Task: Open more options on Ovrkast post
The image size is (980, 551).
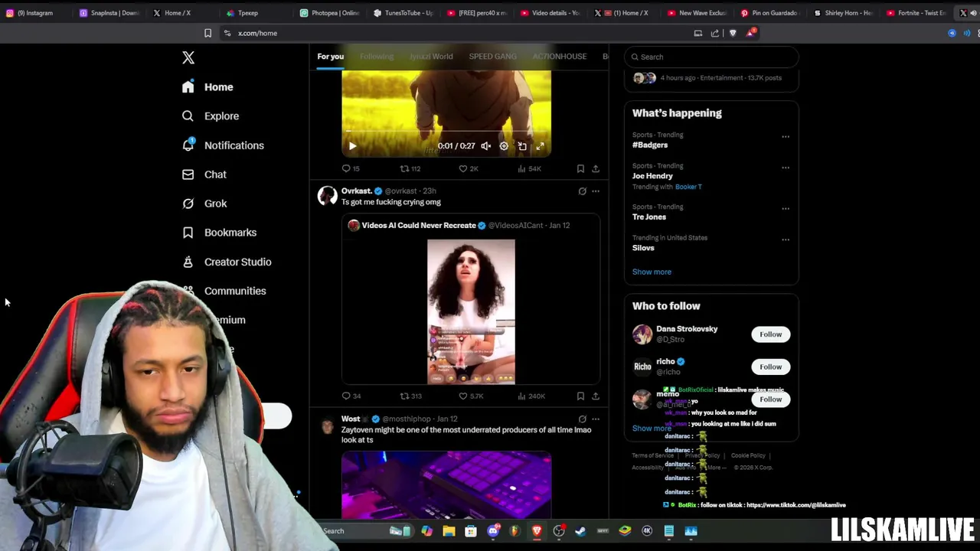Action: pyautogui.click(x=596, y=191)
